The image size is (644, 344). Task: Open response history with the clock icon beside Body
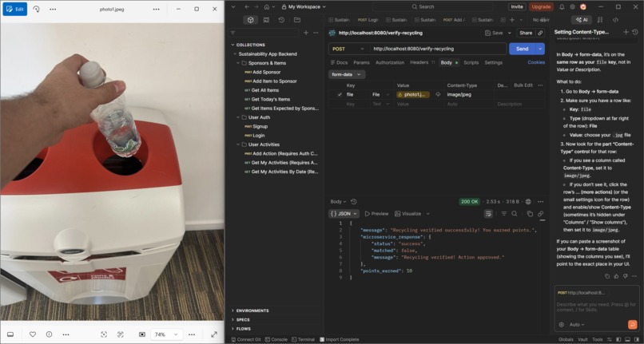tap(354, 202)
